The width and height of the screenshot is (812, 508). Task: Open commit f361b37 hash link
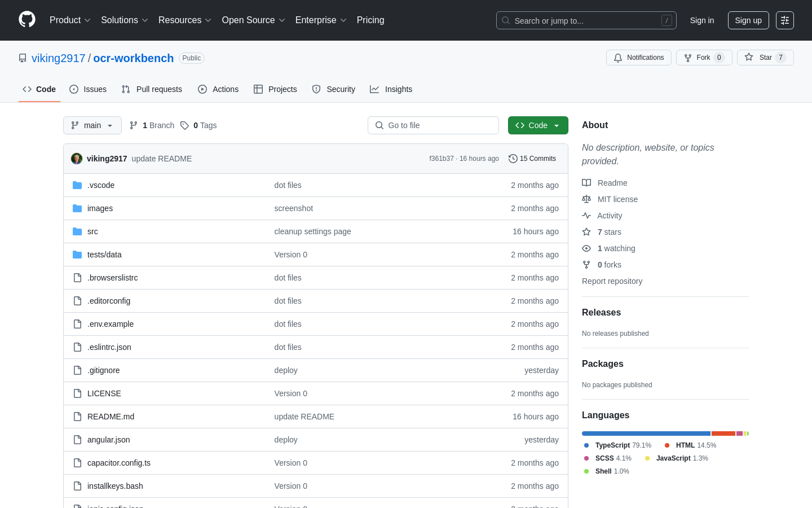pos(442,159)
